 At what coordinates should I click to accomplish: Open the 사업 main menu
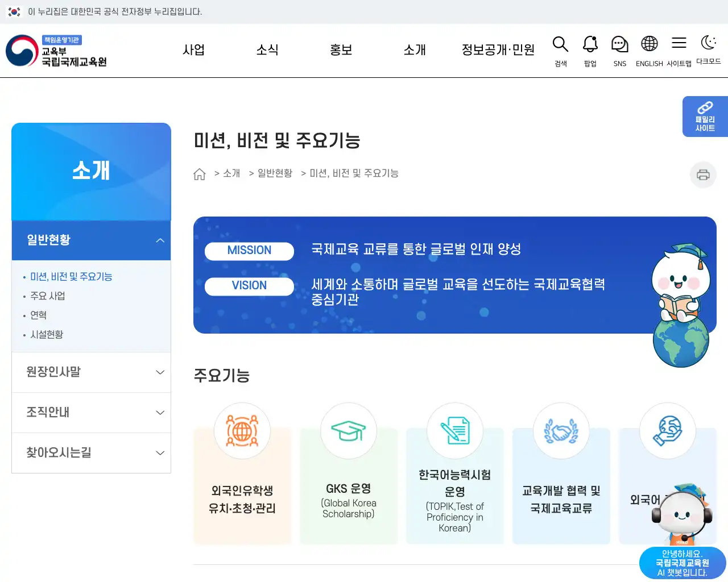(x=193, y=50)
